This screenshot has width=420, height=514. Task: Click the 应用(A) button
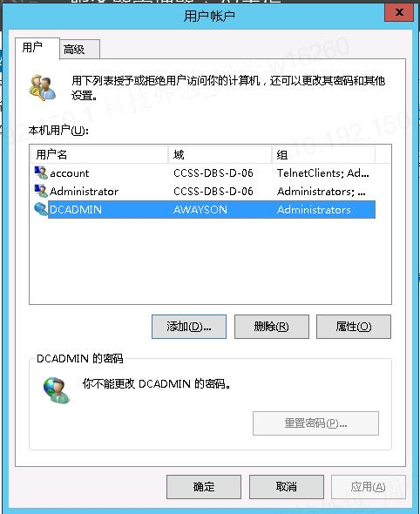pyautogui.click(x=369, y=487)
